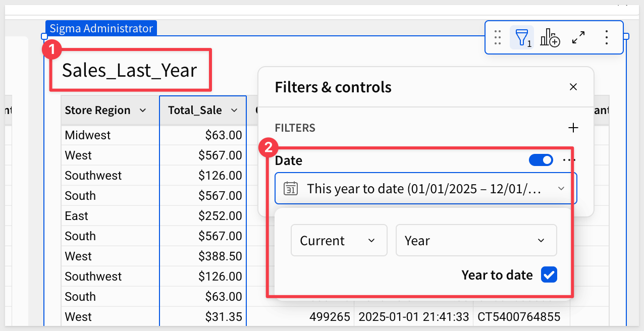
Task: Expand the table to full screen
Action: click(x=578, y=37)
